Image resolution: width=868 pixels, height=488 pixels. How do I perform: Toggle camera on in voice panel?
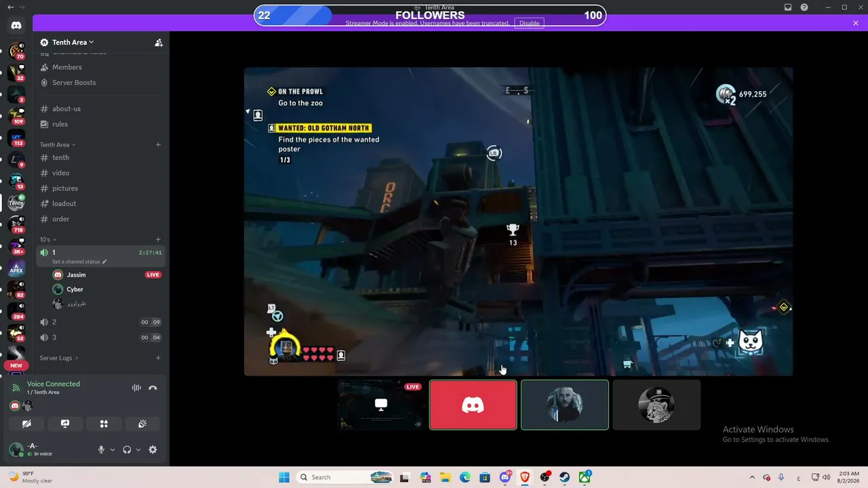coord(26,424)
